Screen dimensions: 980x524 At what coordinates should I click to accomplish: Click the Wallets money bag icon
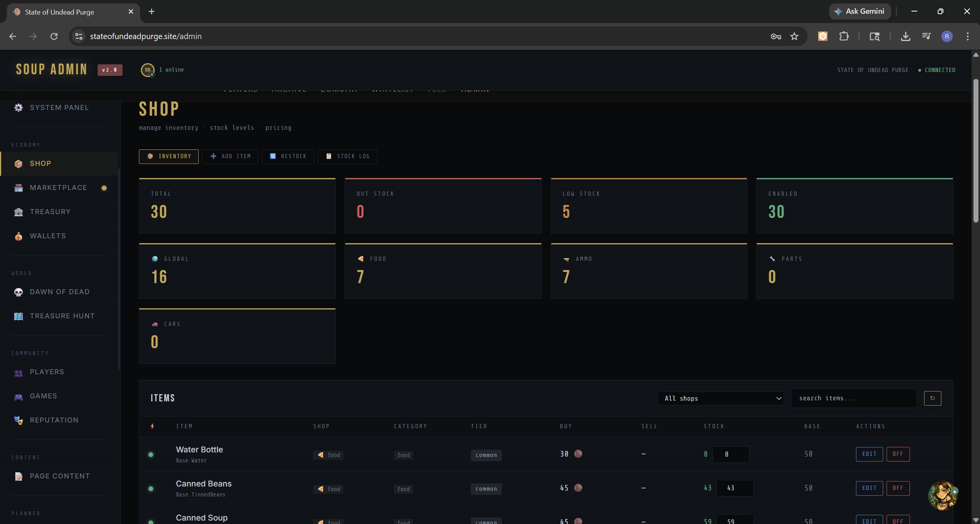point(18,236)
